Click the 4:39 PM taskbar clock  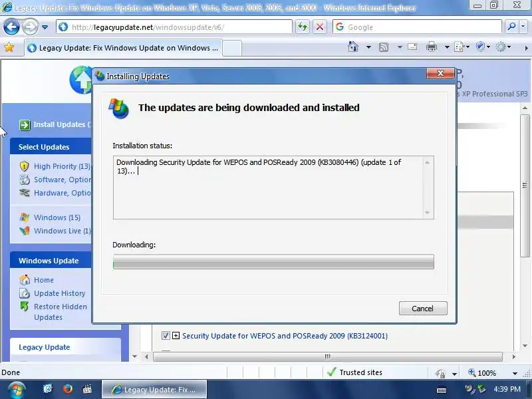coord(507,389)
